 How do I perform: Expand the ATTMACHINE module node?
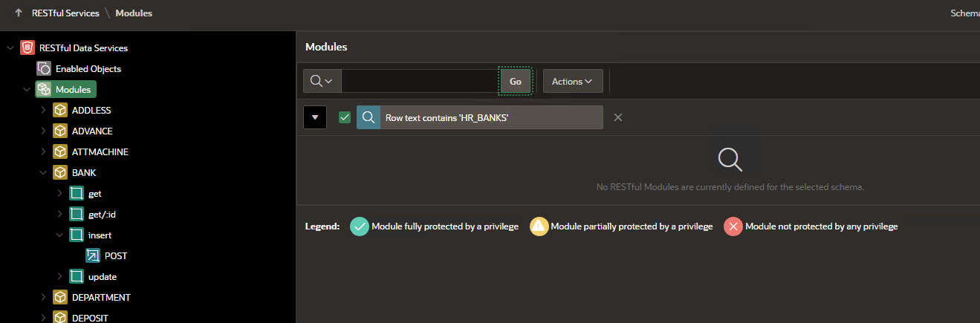44,151
